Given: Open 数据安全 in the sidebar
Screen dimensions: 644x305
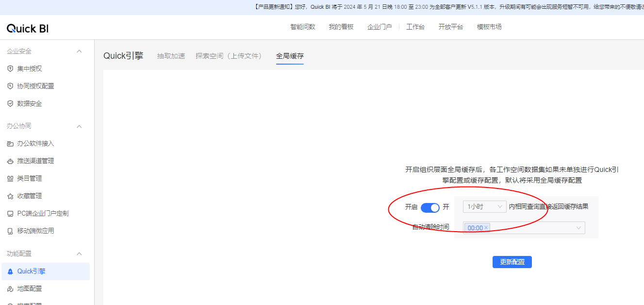Looking at the screenshot, I should click(30, 103).
